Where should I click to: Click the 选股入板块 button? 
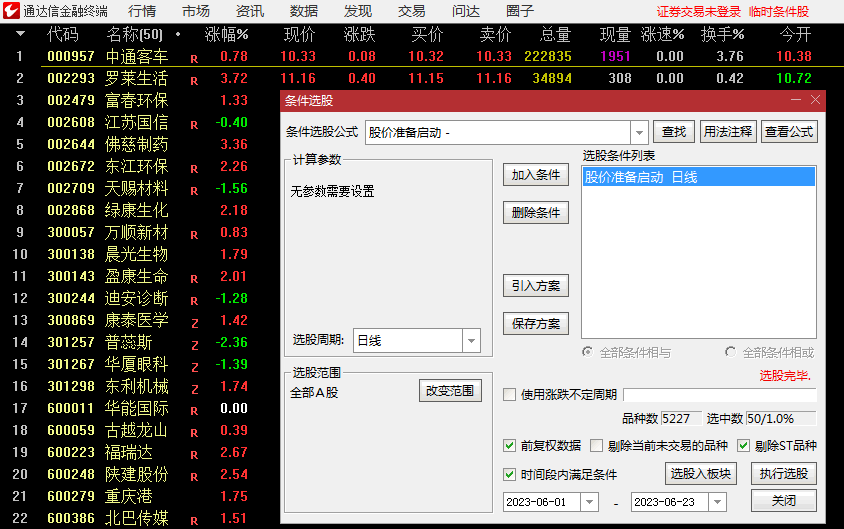pos(701,474)
